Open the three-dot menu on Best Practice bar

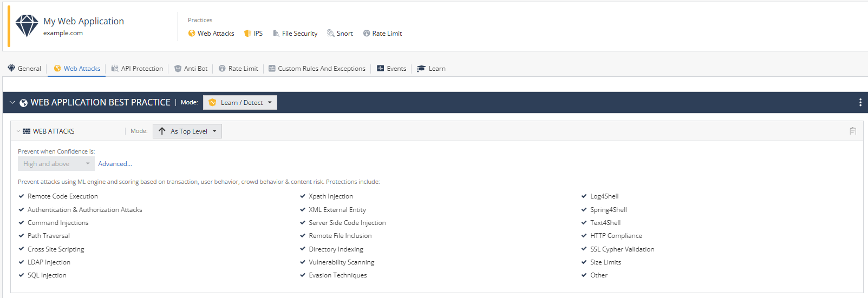click(x=860, y=102)
